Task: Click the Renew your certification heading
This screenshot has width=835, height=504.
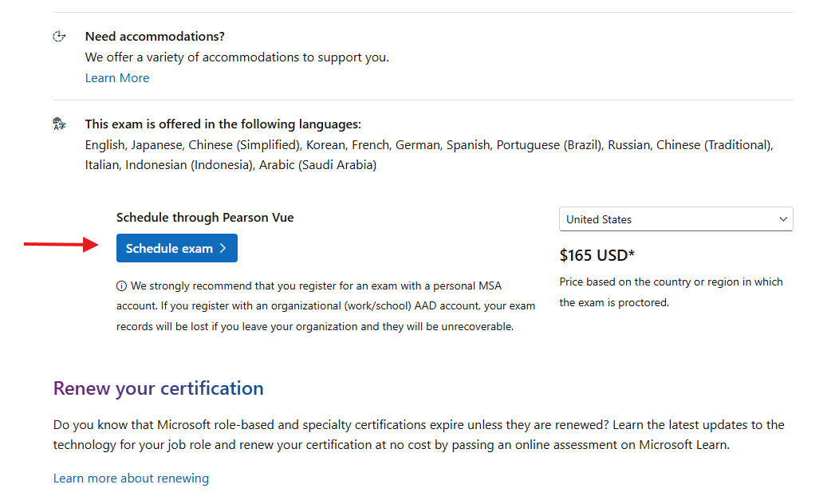Action: pos(158,388)
